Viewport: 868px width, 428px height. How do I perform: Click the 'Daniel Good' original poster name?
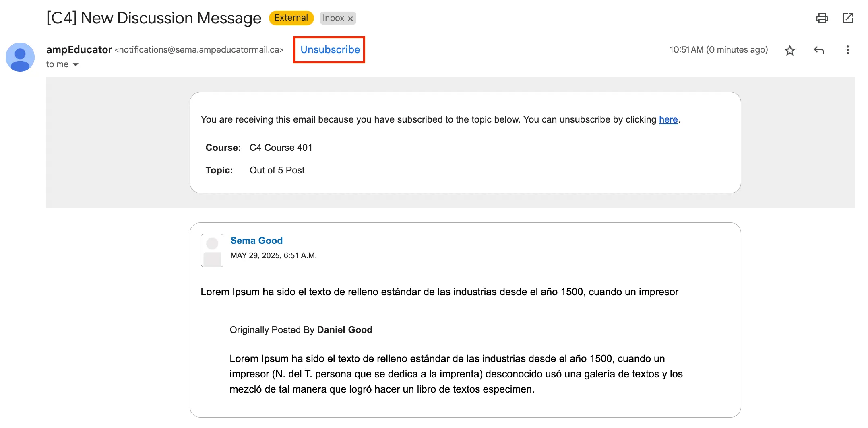(345, 330)
